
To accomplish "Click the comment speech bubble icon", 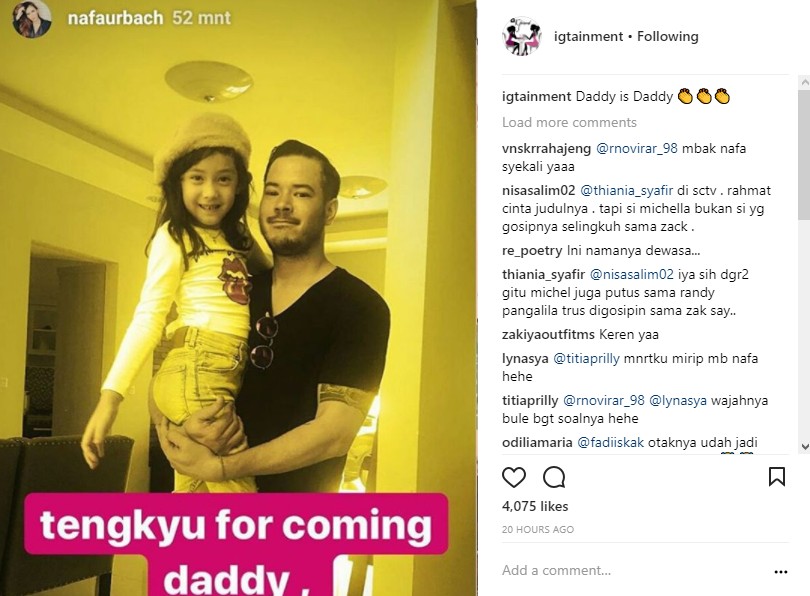I will pos(554,477).
